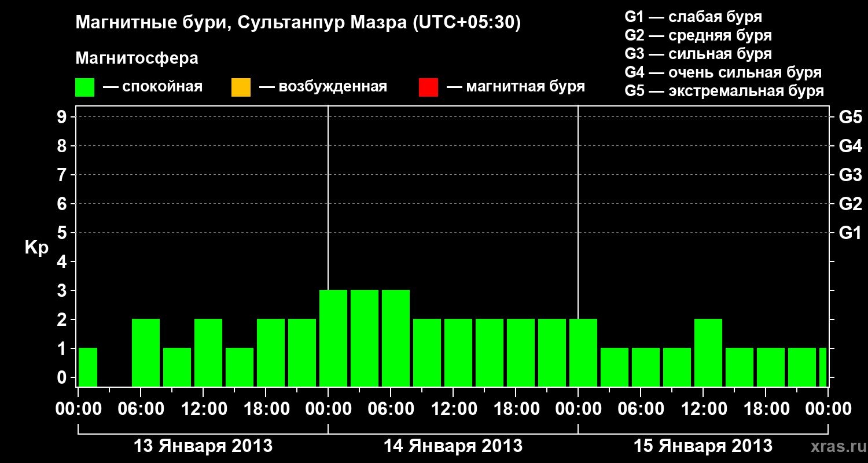Click the red 'магнитная буря' legend swatch
The width and height of the screenshot is (868, 463).
pyautogui.click(x=428, y=87)
